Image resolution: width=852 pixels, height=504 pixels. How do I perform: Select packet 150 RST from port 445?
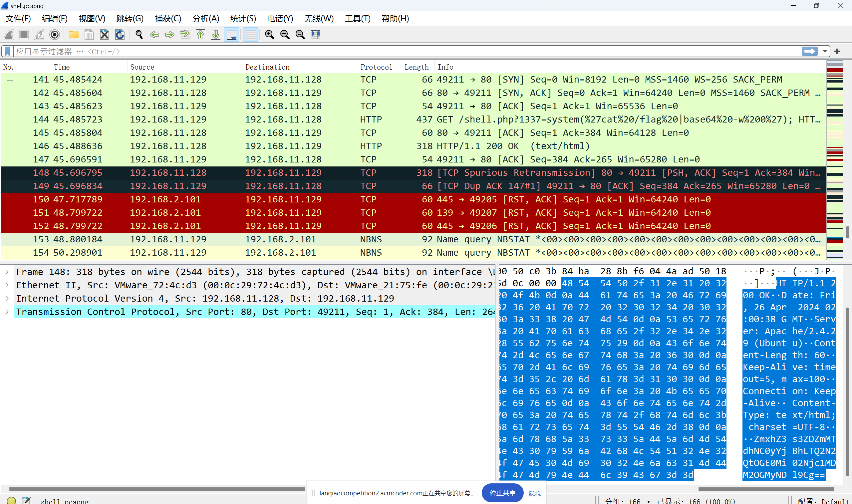pos(413,199)
